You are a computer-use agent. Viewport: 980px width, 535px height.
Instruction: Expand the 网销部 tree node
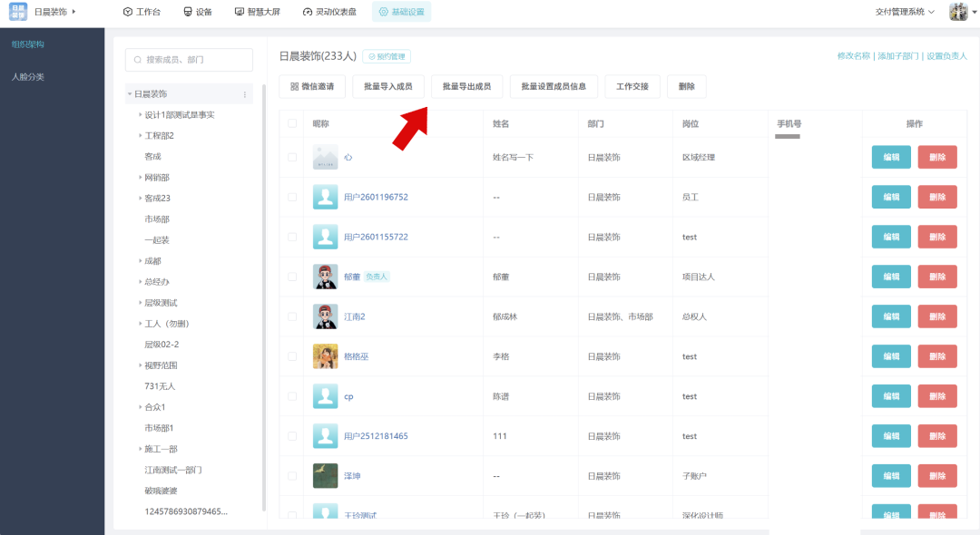tap(140, 178)
